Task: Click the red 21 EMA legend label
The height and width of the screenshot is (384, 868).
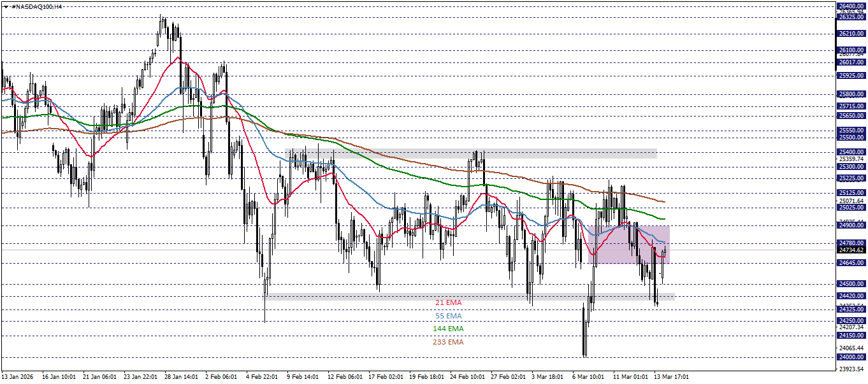Action: coord(447,303)
